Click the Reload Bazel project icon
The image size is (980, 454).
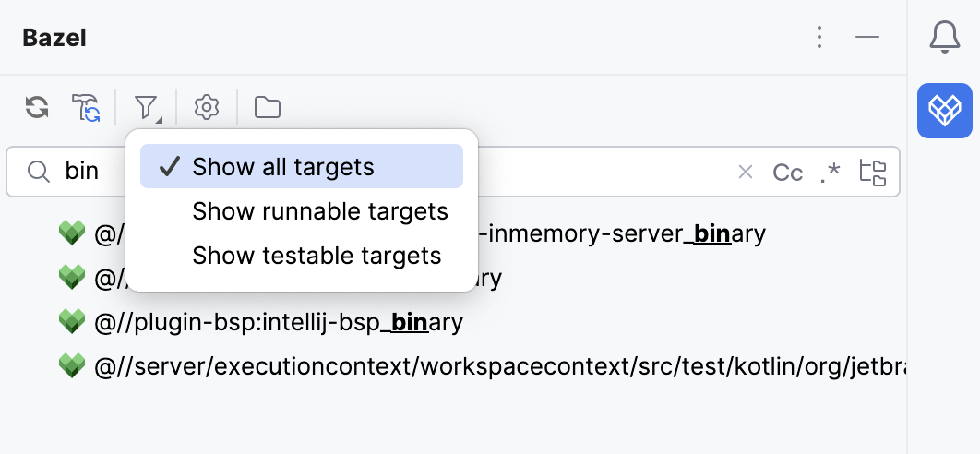(x=37, y=108)
